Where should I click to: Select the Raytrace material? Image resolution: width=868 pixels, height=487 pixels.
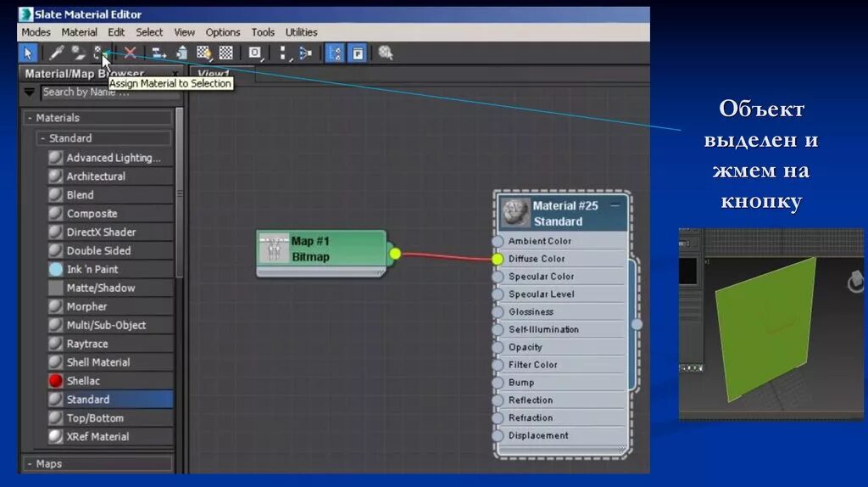pos(109,344)
